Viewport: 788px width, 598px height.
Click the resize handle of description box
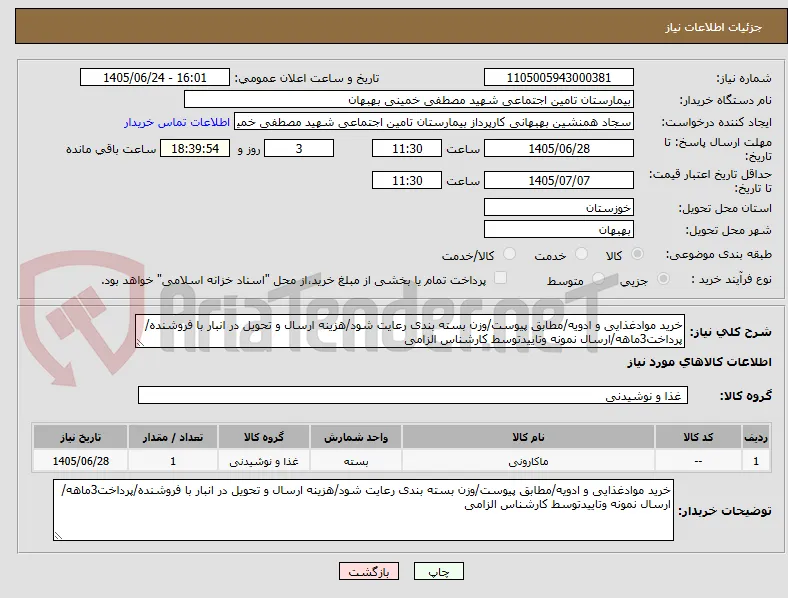(x=140, y=343)
